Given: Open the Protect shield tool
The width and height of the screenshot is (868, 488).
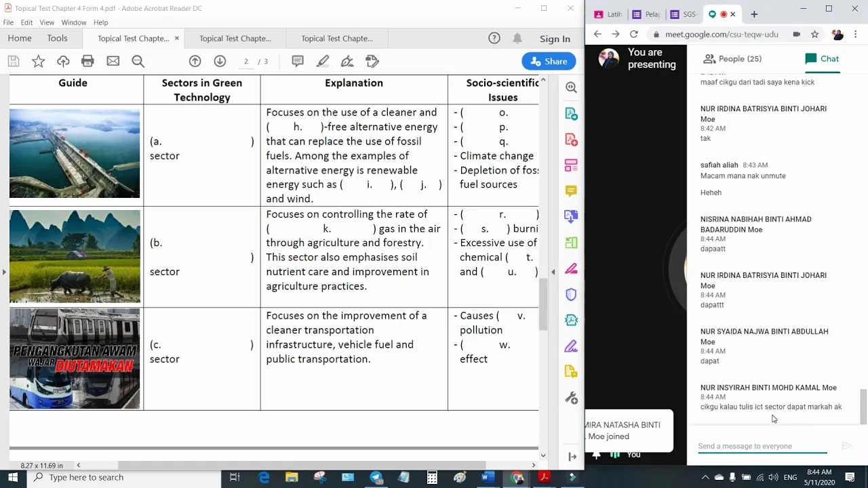Looking at the screenshot, I should [x=571, y=294].
